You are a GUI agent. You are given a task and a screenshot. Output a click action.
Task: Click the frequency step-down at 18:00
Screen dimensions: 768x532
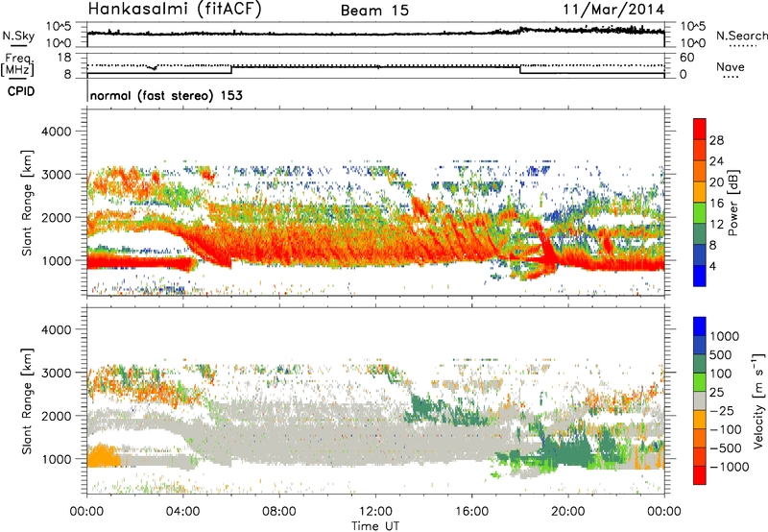pos(519,69)
